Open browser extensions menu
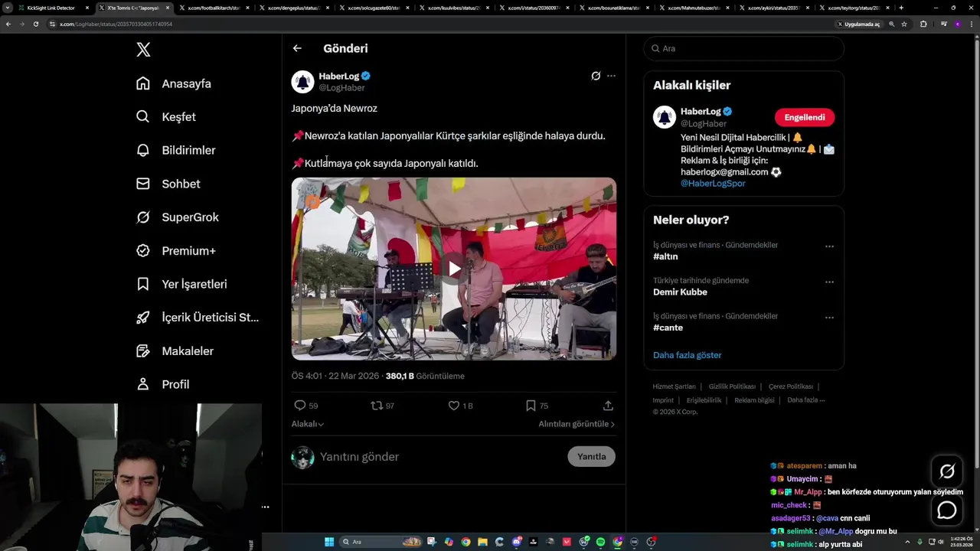This screenshot has width=980, height=551. [923, 24]
